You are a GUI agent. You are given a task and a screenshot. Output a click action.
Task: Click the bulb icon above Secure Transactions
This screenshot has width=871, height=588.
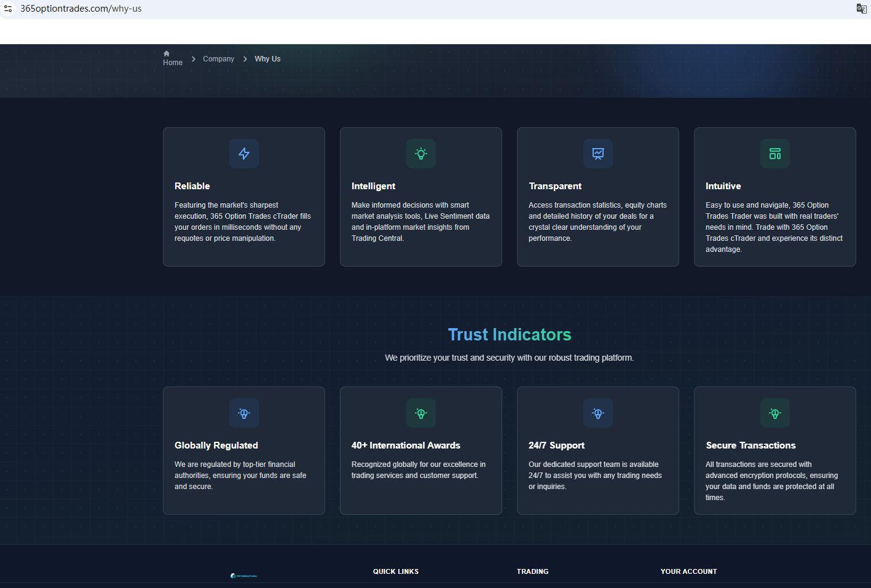click(775, 414)
